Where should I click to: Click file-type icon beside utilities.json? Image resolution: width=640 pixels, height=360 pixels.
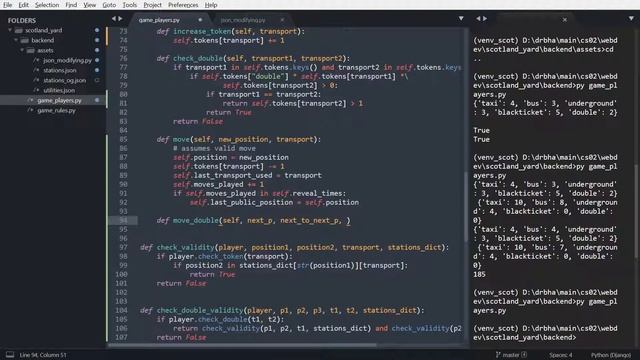[x=36, y=90]
